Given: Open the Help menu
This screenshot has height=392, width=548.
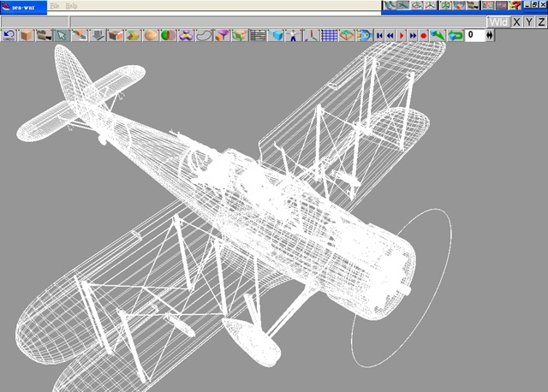Looking at the screenshot, I should tap(71, 5).
